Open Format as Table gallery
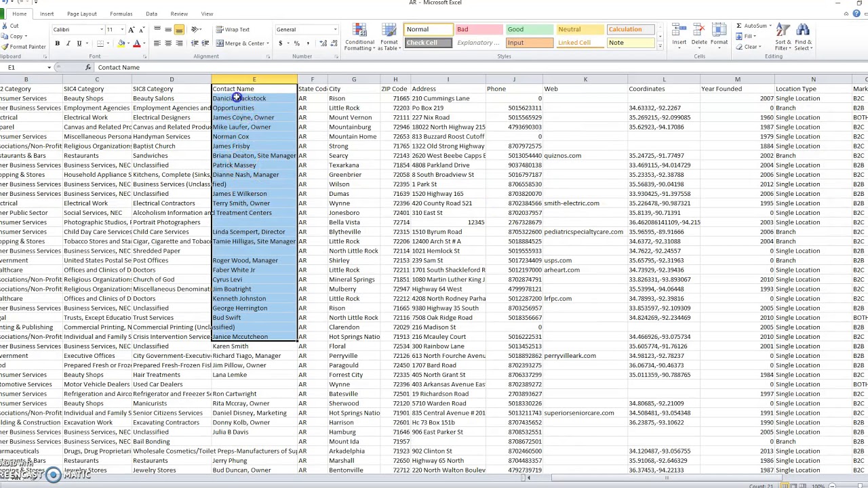868x488 pixels. [389, 37]
